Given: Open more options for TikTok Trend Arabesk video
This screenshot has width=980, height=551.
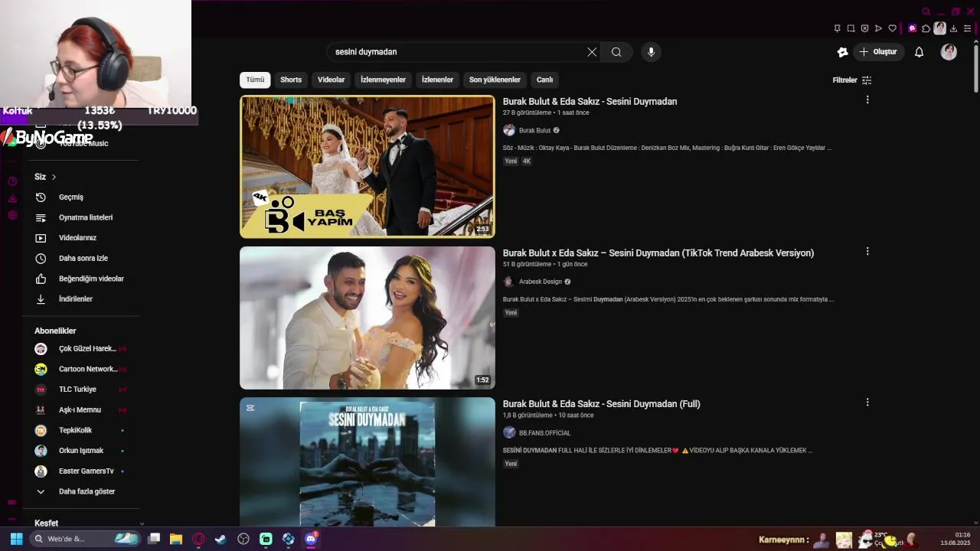Looking at the screenshot, I should pyautogui.click(x=867, y=251).
